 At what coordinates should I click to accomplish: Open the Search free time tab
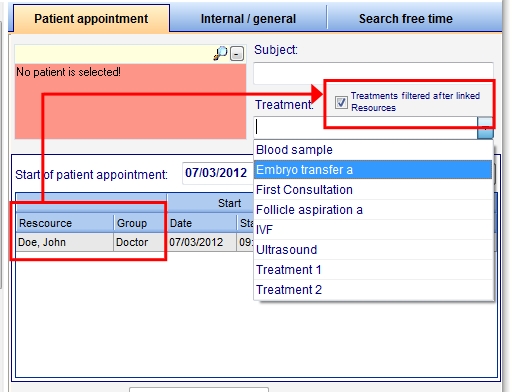click(406, 19)
